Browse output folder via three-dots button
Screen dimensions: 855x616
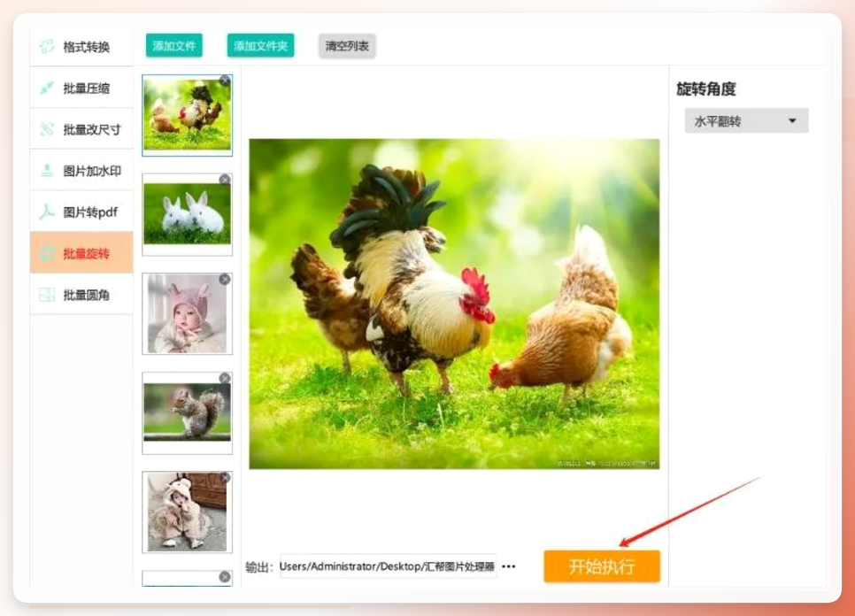click(509, 566)
